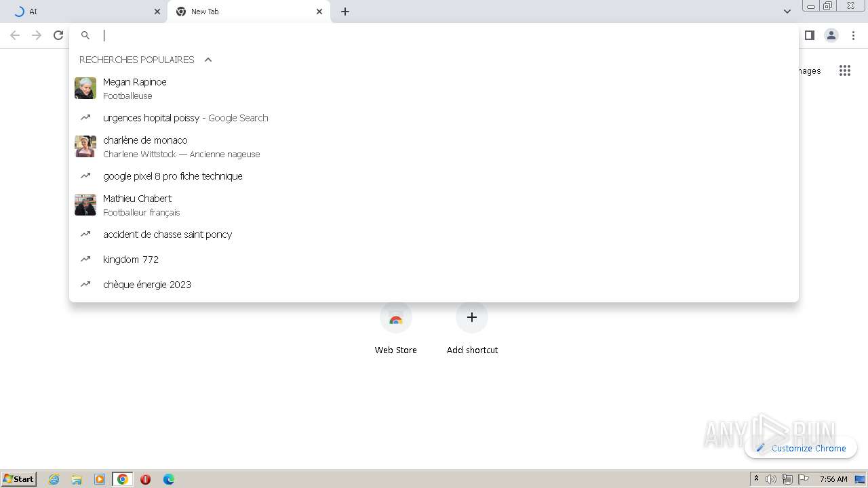Open the Windows Start menu
This screenshot has height=488, width=868.
click(x=19, y=479)
